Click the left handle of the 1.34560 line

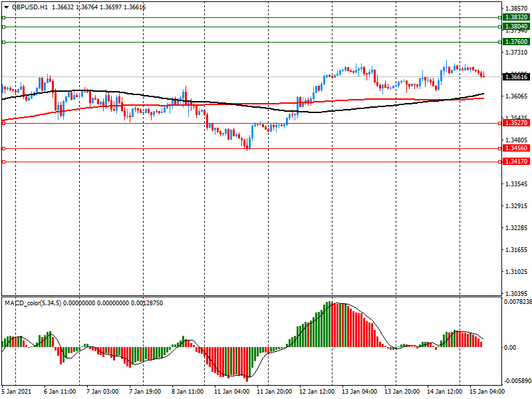pos(4,148)
